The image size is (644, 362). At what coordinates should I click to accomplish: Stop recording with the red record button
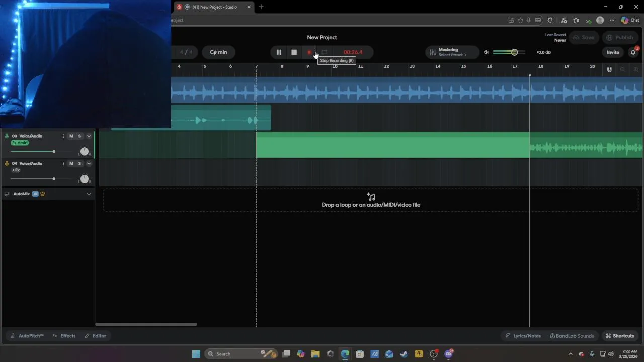coord(309,52)
